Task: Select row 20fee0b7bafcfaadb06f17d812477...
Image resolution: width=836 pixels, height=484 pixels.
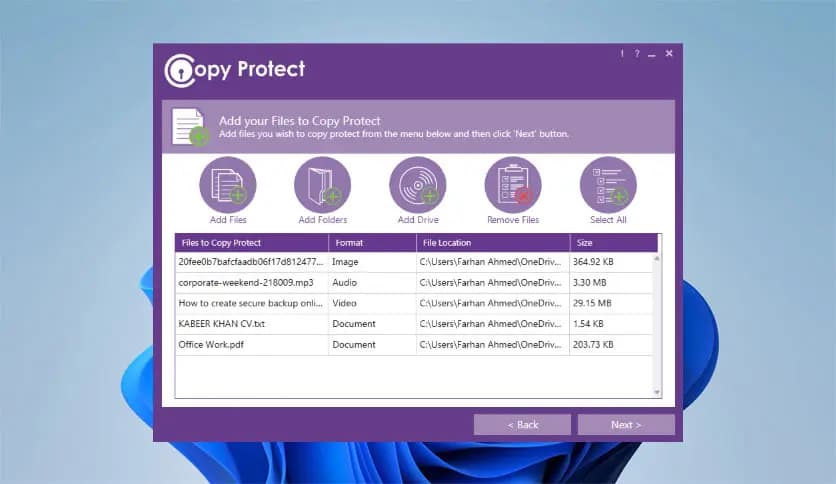Action: pos(414,262)
